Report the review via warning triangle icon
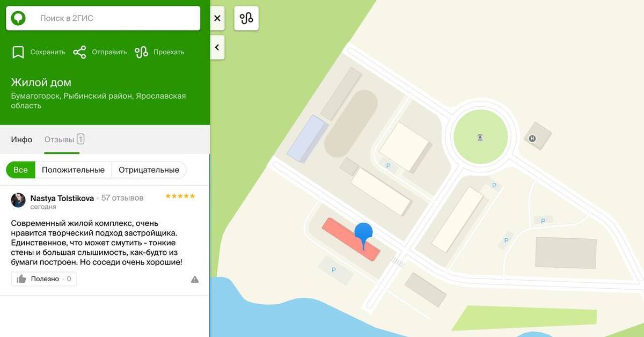The image size is (644, 337). pos(195,279)
